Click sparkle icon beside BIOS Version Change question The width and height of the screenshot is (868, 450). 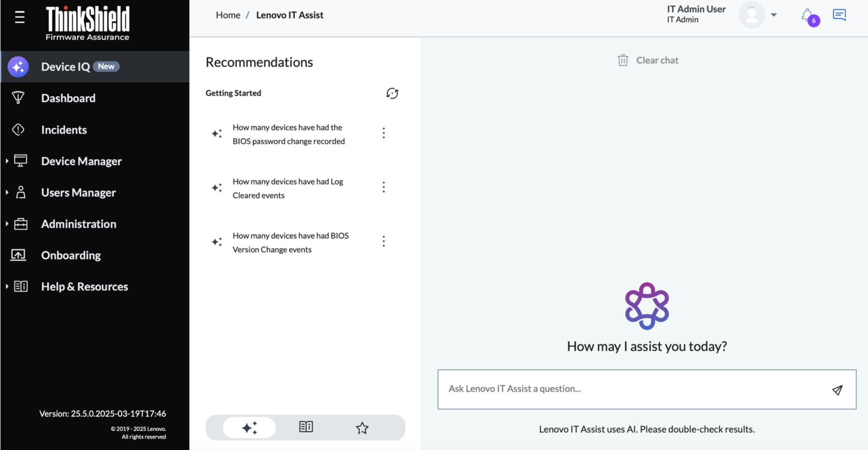(217, 241)
